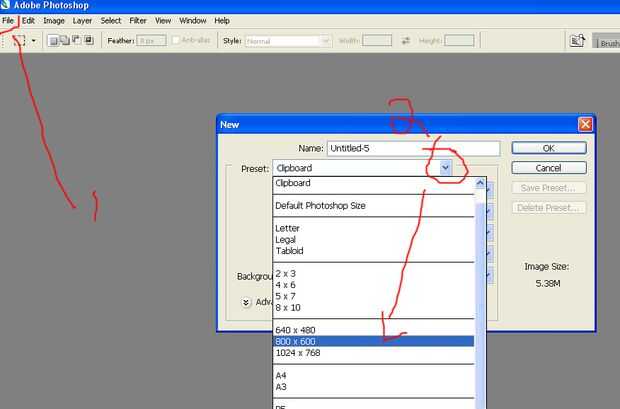620x409 pixels.
Task: Choose the 640 x 480 preset
Action: coord(374,330)
